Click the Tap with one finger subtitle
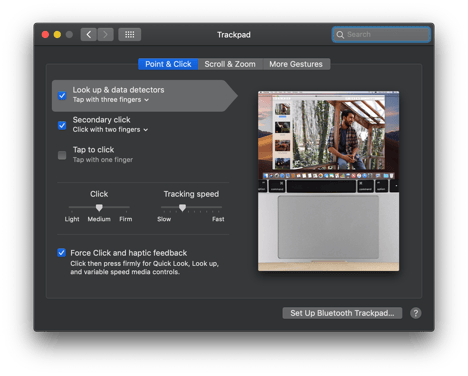Image resolution: width=468 pixels, height=376 pixels. pyautogui.click(x=103, y=160)
